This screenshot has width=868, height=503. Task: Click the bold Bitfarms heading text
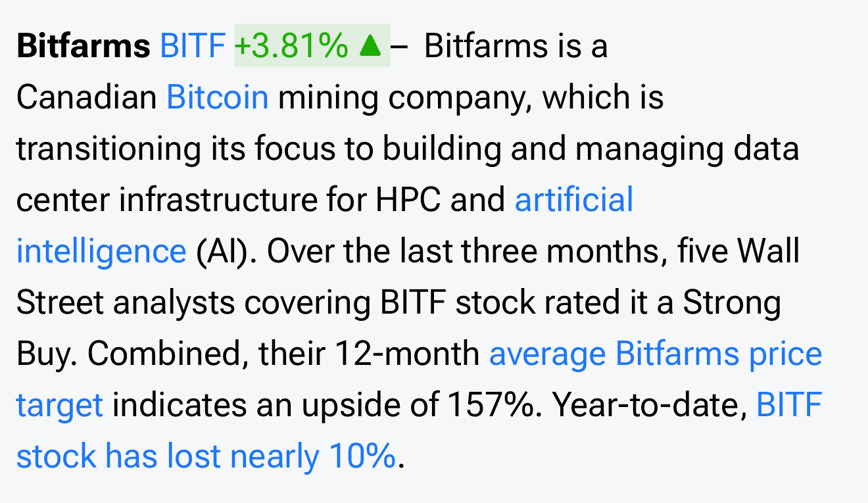[84, 46]
